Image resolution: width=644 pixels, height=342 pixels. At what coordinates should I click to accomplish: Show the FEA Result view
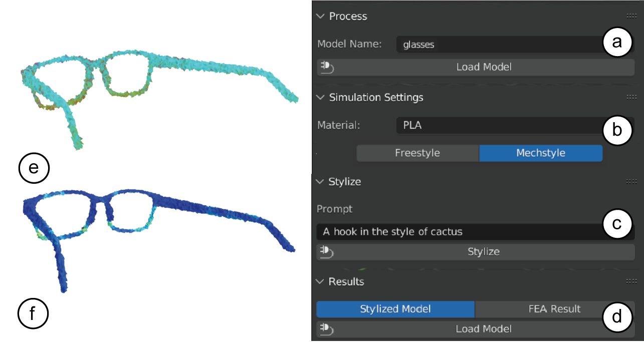click(x=554, y=309)
